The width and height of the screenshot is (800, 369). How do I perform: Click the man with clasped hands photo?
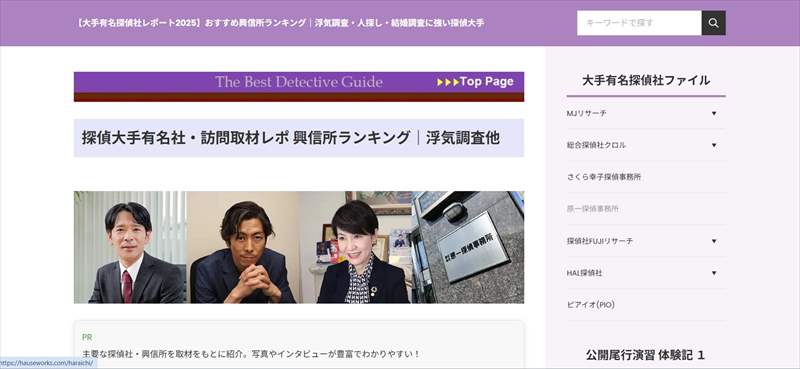[243, 248]
